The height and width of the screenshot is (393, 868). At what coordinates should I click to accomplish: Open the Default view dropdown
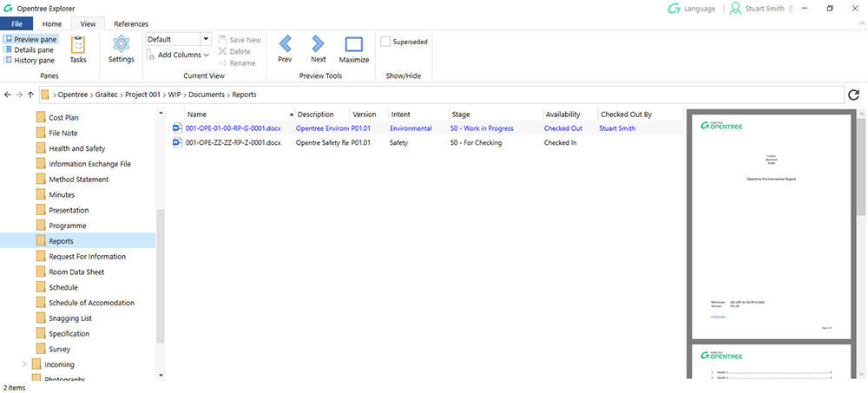coord(206,39)
